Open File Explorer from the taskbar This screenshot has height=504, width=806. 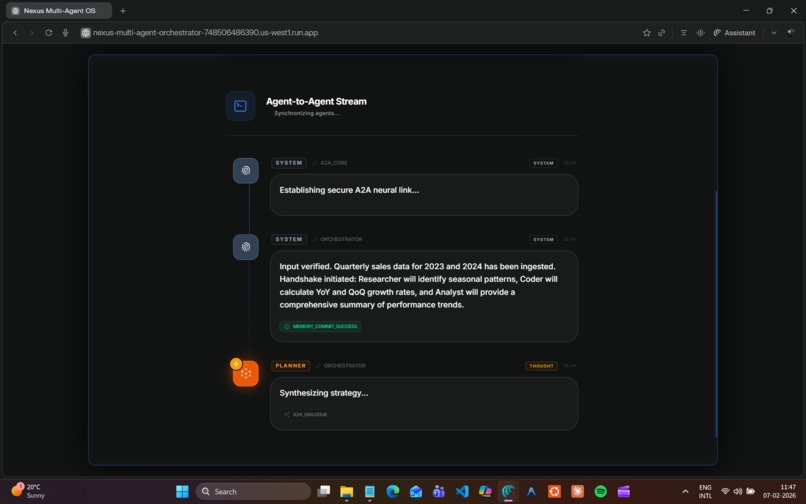click(x=346, y=492)
